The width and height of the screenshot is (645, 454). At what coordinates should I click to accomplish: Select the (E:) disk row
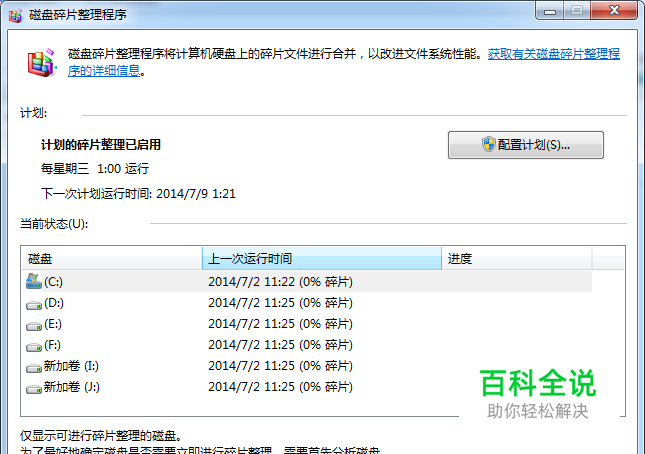click(307, 324)
